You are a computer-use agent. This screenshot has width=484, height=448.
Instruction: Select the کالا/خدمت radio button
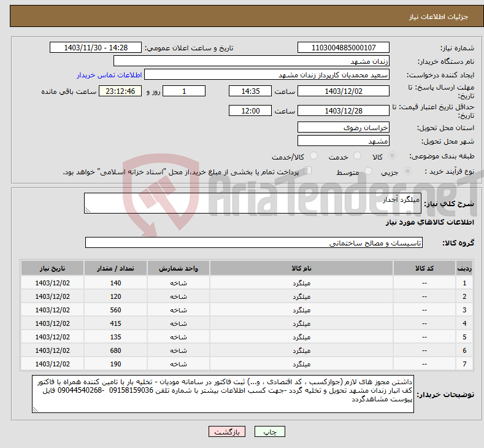[313, 156]
